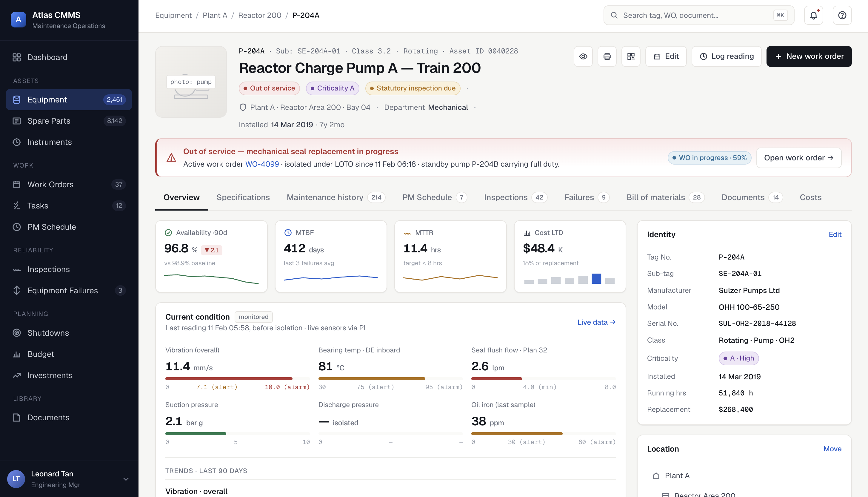
Task: Click the Log reading button
Action: (726, 56)
